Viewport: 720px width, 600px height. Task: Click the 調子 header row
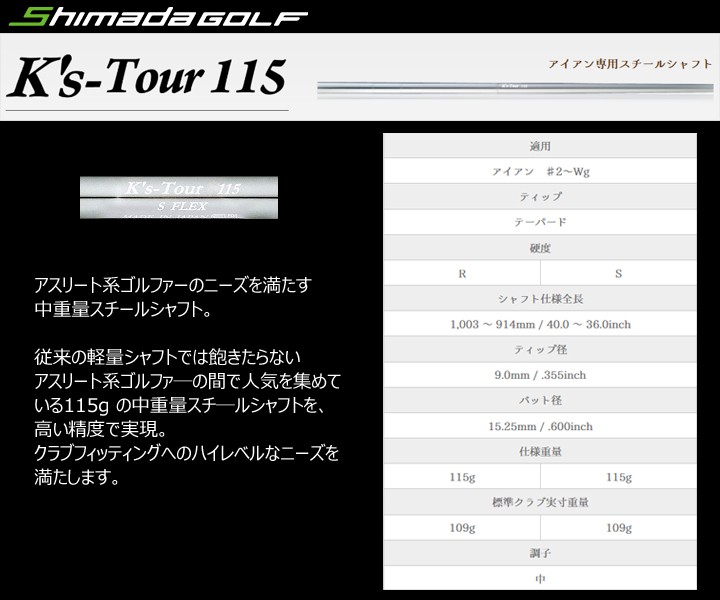pos(540,553)
